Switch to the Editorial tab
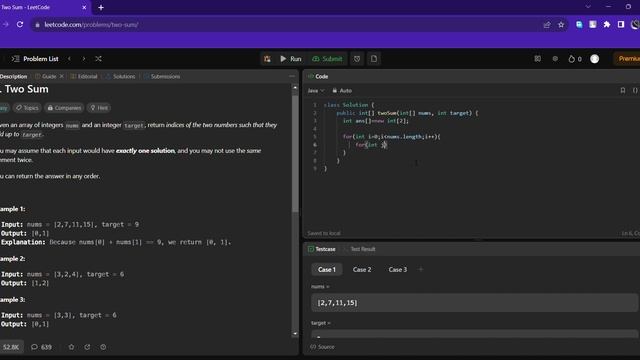Viewport: 640px width, 360px height. pos(84,76)
